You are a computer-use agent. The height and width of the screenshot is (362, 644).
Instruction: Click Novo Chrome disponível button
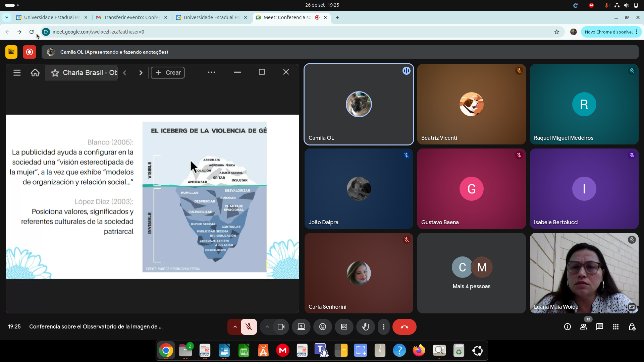tap(608, 32)
